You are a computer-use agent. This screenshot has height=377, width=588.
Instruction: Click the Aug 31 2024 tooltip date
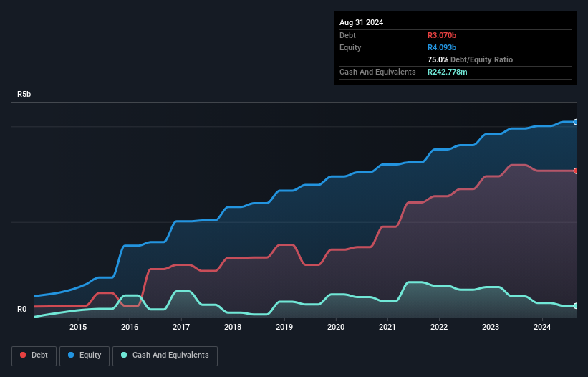point(361,22)
